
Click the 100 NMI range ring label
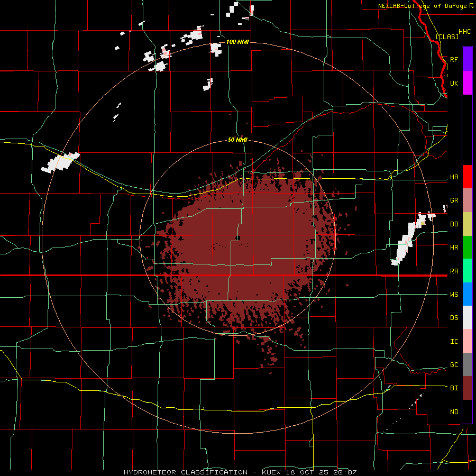pyautogui.click(x=237, y=42)
